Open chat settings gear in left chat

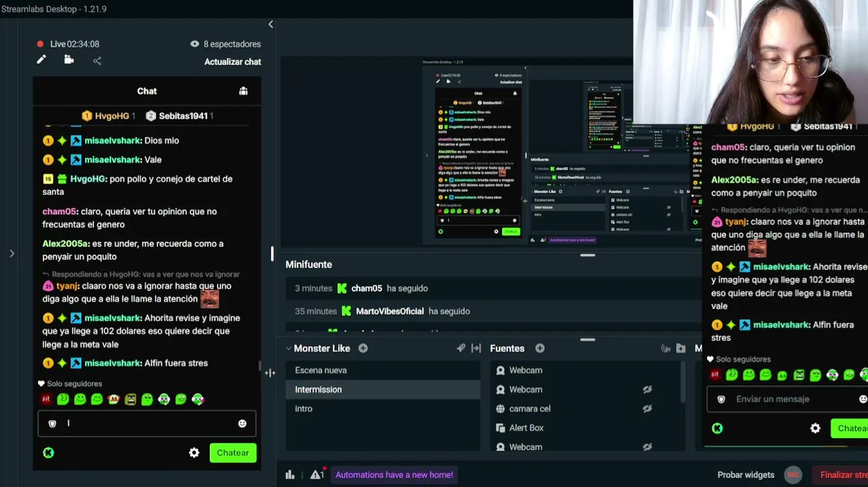(194, 453)
